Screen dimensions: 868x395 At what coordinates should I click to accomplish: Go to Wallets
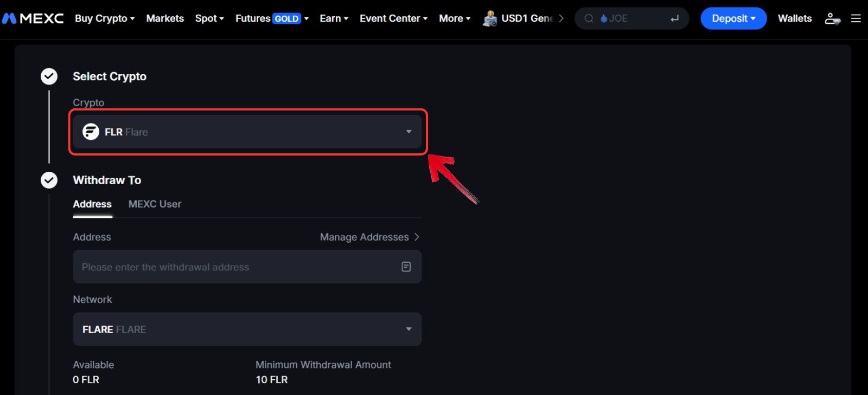click(x=794, y=18)
